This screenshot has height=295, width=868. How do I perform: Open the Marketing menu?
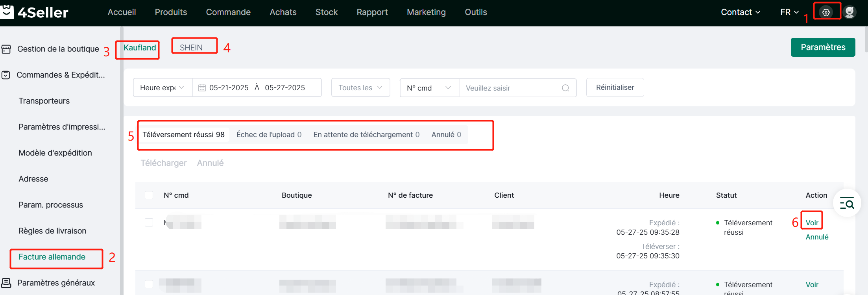coord(426,12)
